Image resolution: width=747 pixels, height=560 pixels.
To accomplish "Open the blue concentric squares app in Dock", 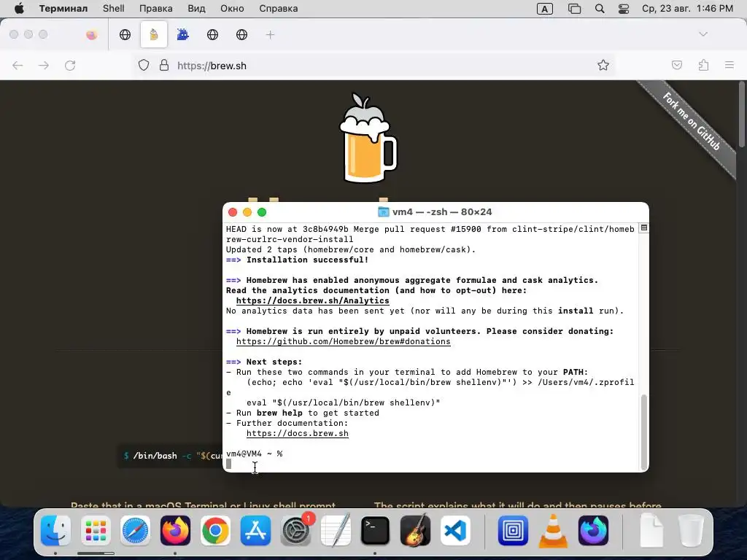I will click(513, 531).
